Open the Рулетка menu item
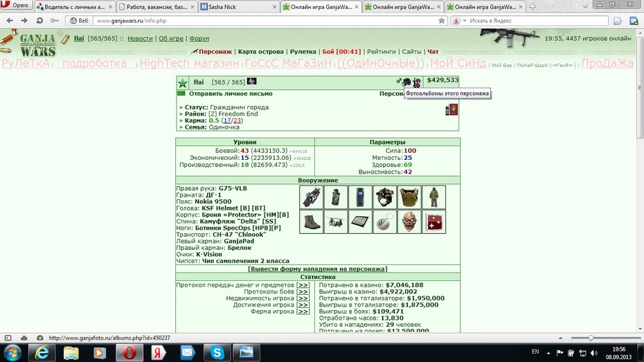644x362 pixels. pos(303,52)
